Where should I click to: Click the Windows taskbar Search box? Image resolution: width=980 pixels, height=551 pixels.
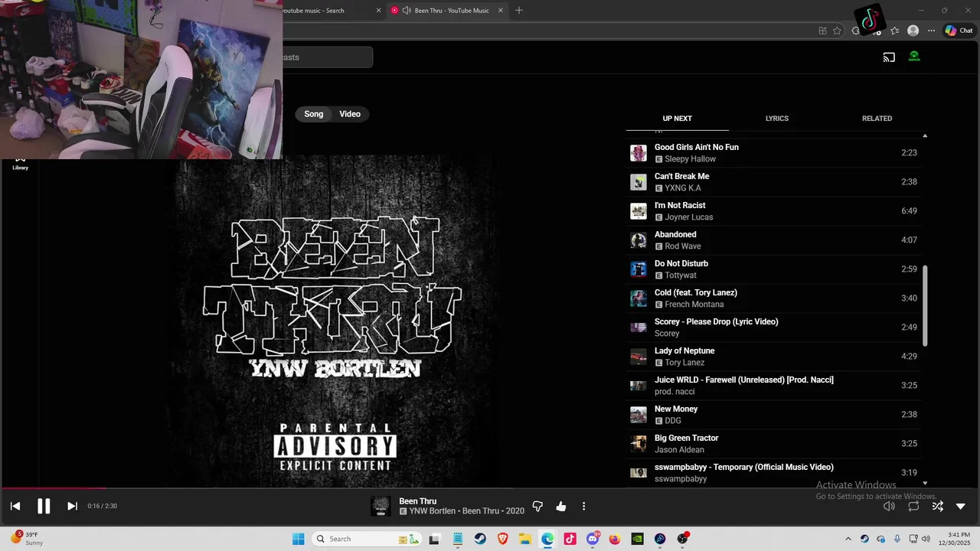[367, 539]
